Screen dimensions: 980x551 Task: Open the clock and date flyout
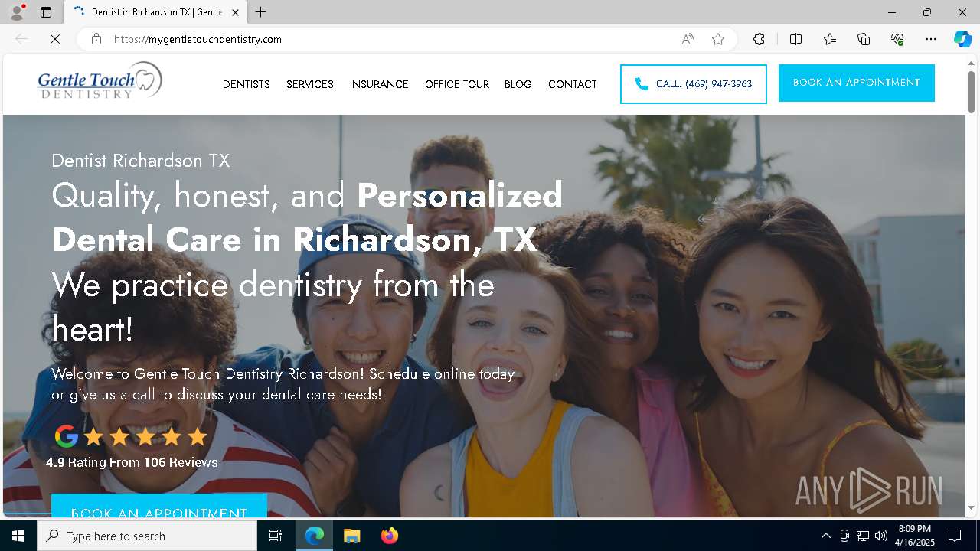(x=915, y=536)
